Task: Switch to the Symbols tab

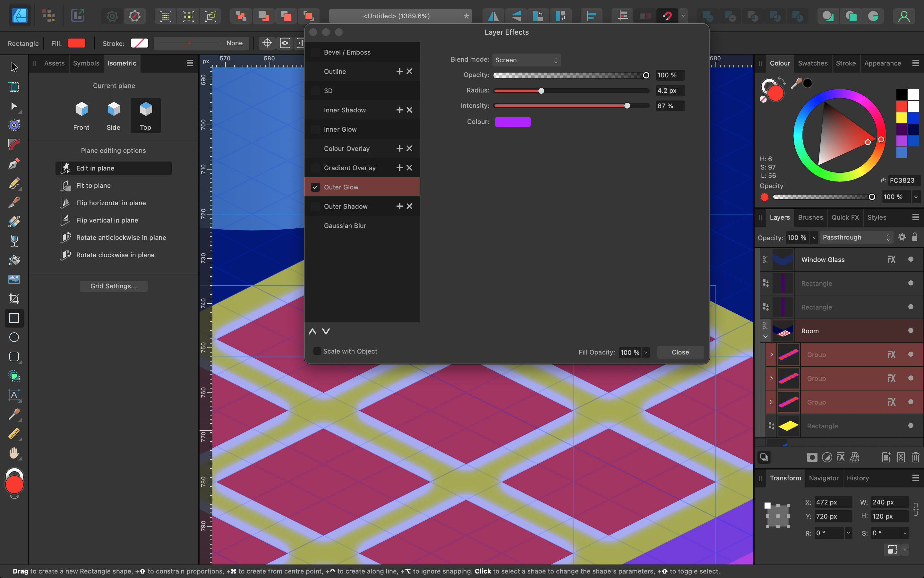Action: click(x=86, y=63)
